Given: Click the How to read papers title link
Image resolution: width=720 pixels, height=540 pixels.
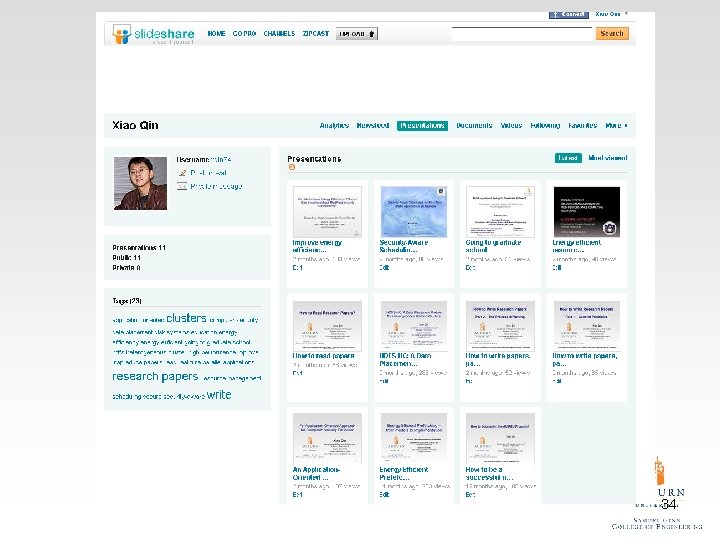Looking at the screenshot, I should pos(324,356).
